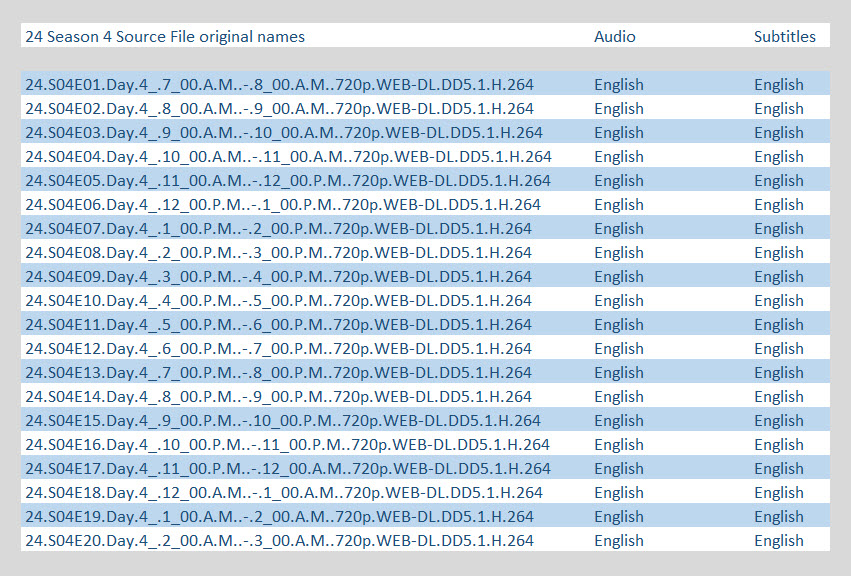Viewport: 851px width, 576px height.
Task: Select file name 24.S04E04 row
Action: [x=288, y=156]
